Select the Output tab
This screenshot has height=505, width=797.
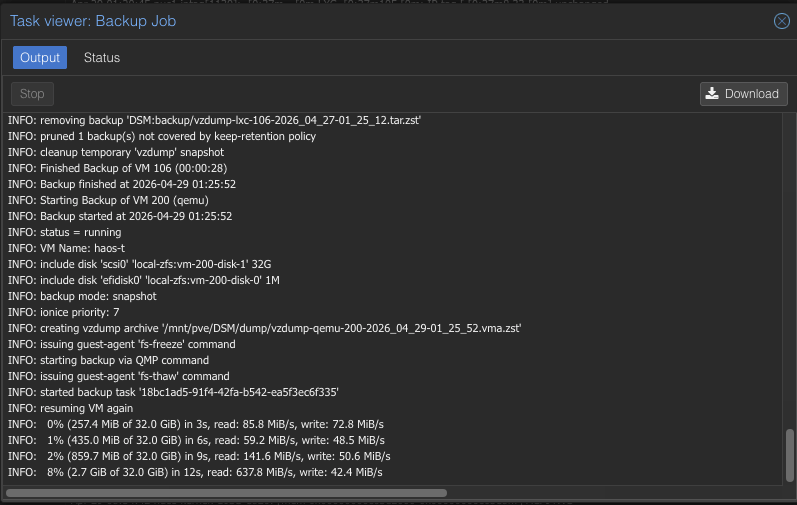click(x=40, y=58)
